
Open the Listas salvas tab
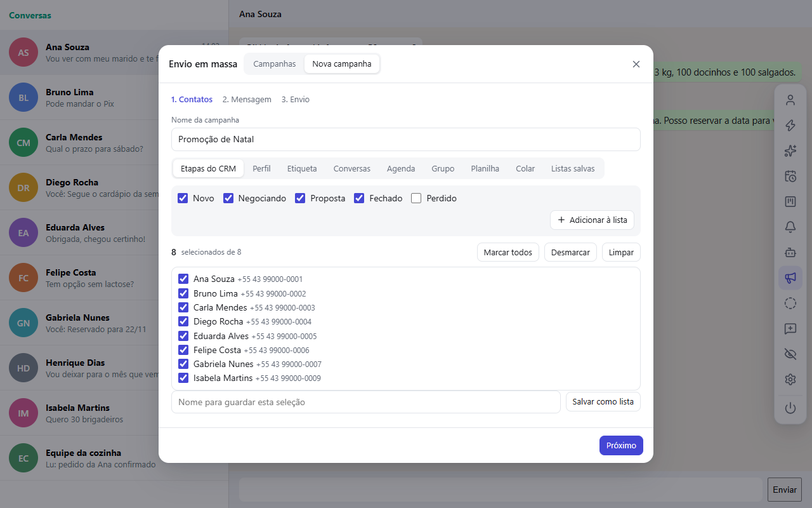tap(573, 168)
